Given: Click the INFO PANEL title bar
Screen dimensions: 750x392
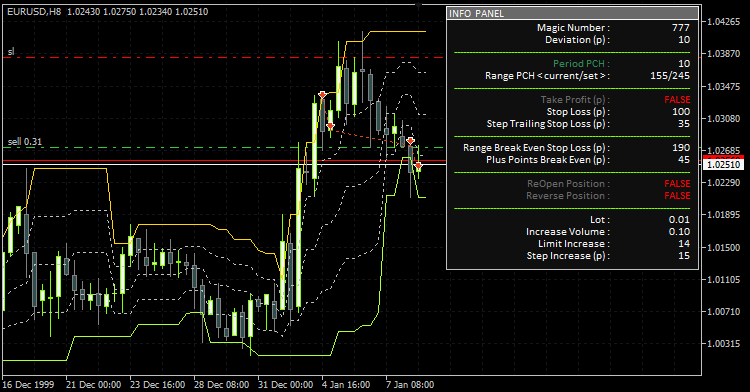Looking at the screenshot, I should click(573, 13).
